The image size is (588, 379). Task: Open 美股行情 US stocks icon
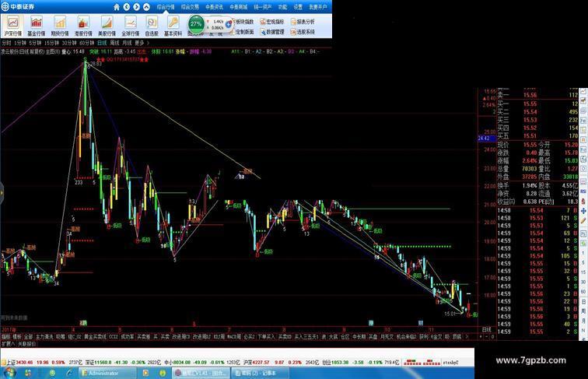pos(107,26)
